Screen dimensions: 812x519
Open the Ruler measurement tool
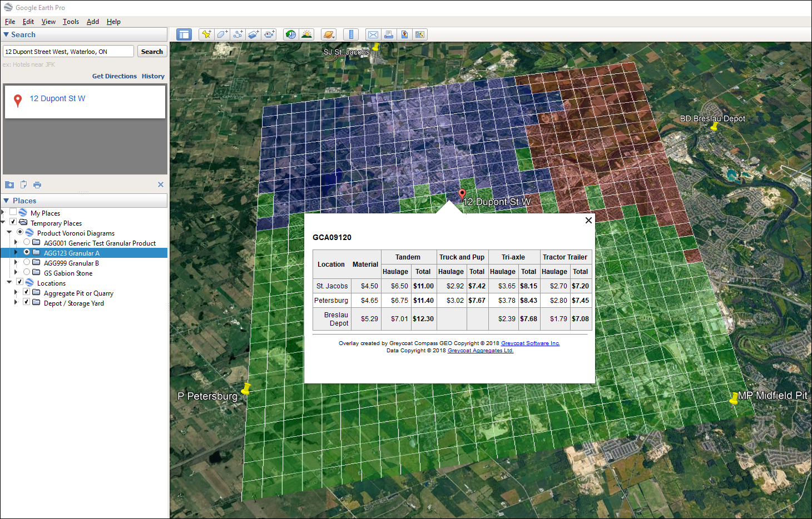click(x=350, y=34)
